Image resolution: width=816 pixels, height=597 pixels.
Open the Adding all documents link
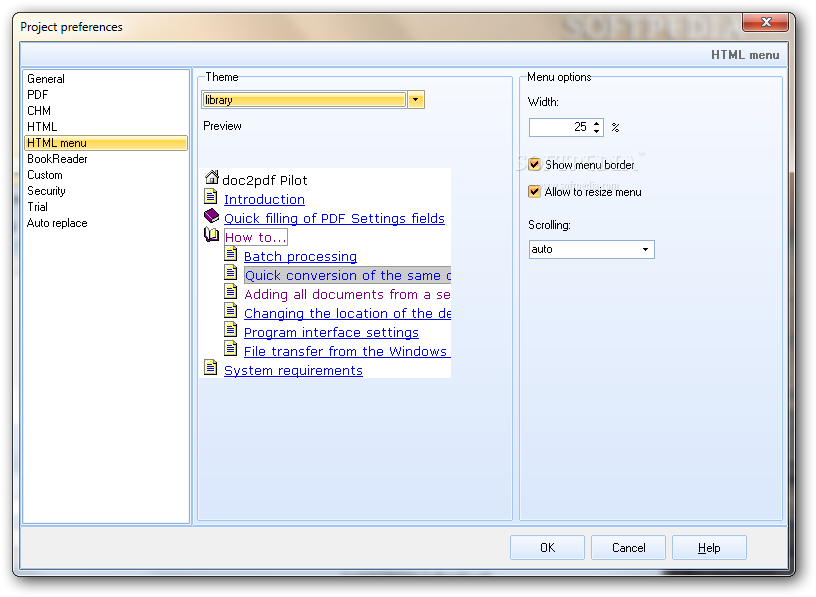pyautogui.click(x=347, y=295)
